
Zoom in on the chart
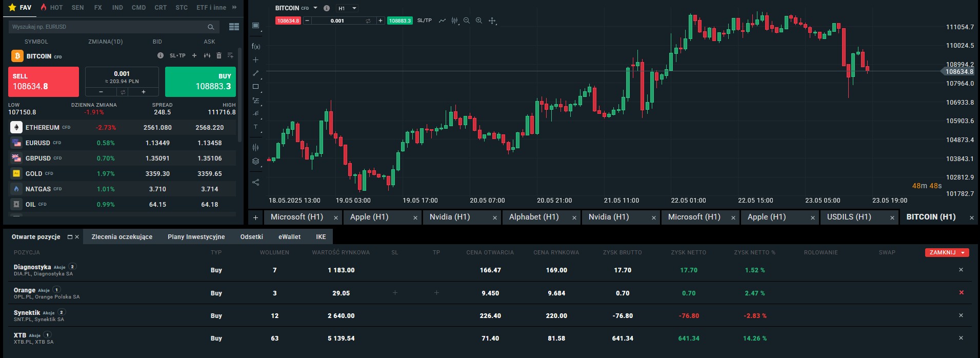[479, 21]
